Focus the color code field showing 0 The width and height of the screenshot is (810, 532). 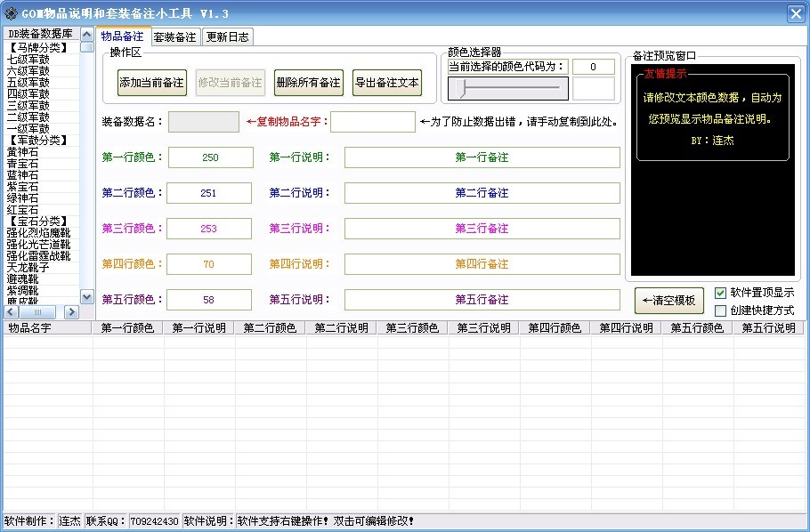click(594, 67)
